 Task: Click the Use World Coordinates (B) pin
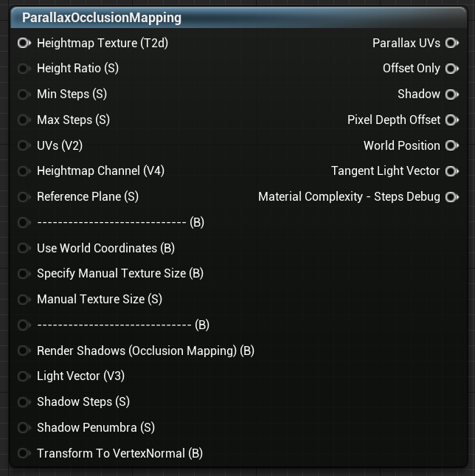[x=24, y=248]
